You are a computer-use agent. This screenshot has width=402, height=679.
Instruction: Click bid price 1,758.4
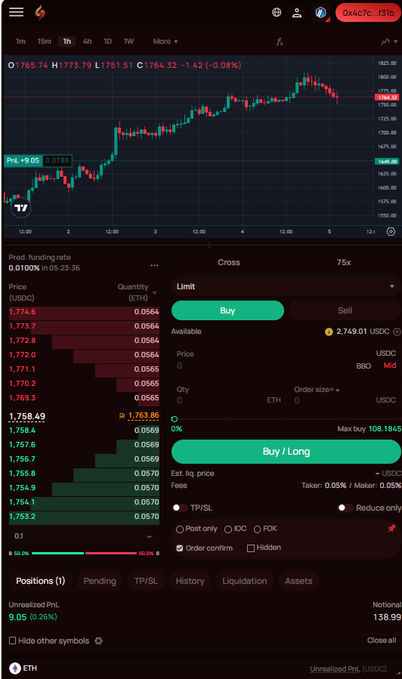tap(23, 430)
